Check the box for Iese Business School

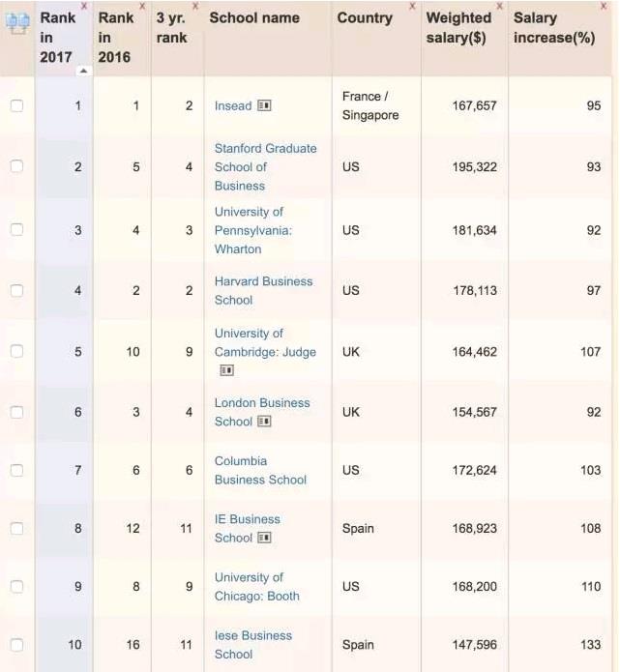point(16,645)
